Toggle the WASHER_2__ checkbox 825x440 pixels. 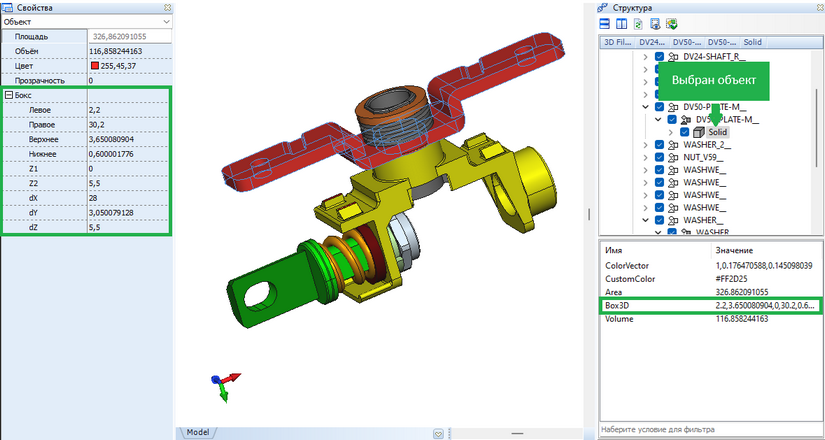659,145
